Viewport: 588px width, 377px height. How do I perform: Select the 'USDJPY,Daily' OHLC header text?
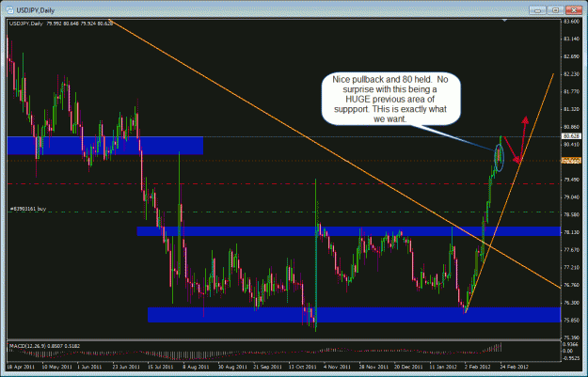pyautogui.click(x=61, y=24)
